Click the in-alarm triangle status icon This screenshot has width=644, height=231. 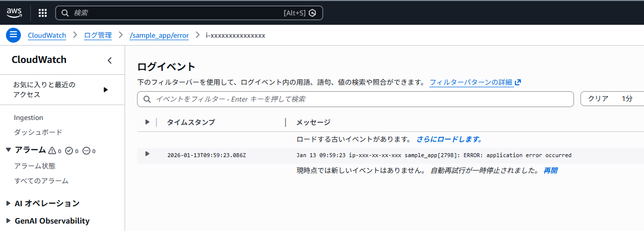click(x=52, y=150)
